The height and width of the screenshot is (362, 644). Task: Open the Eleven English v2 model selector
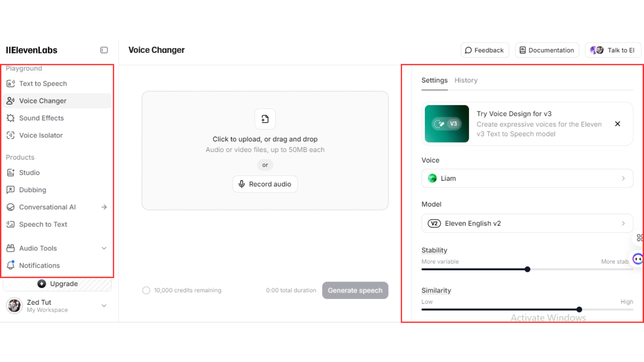527,224
